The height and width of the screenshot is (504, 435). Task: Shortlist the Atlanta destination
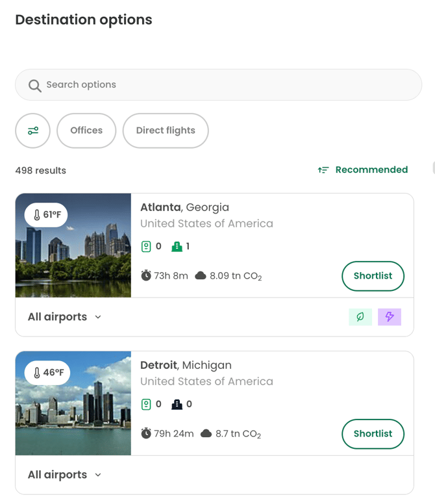373,276
